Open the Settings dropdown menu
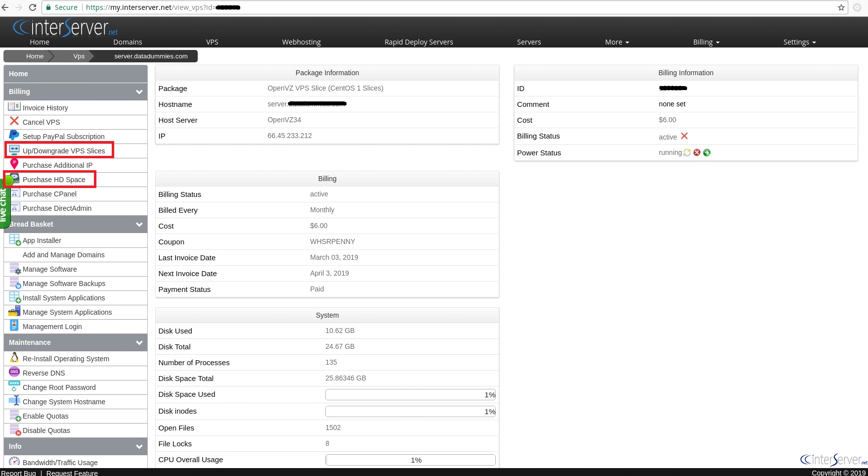868x476 pixels. [799, 42]
